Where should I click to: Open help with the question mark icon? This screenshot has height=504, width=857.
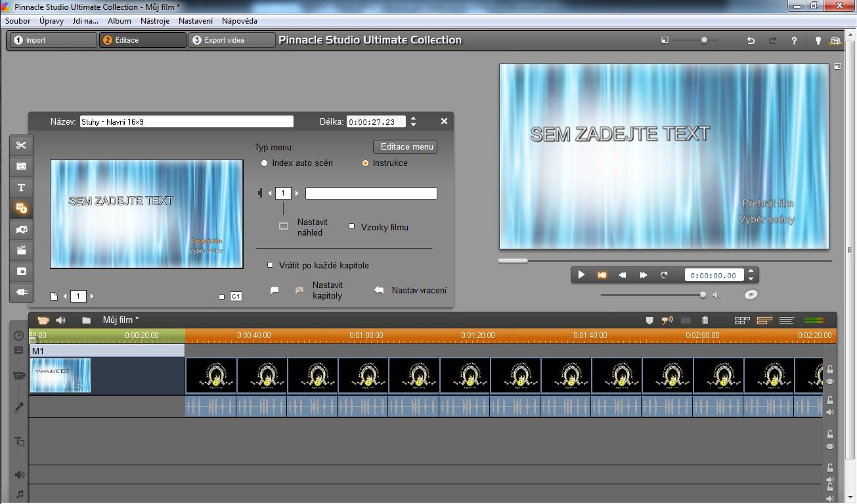tap(794, 40)
